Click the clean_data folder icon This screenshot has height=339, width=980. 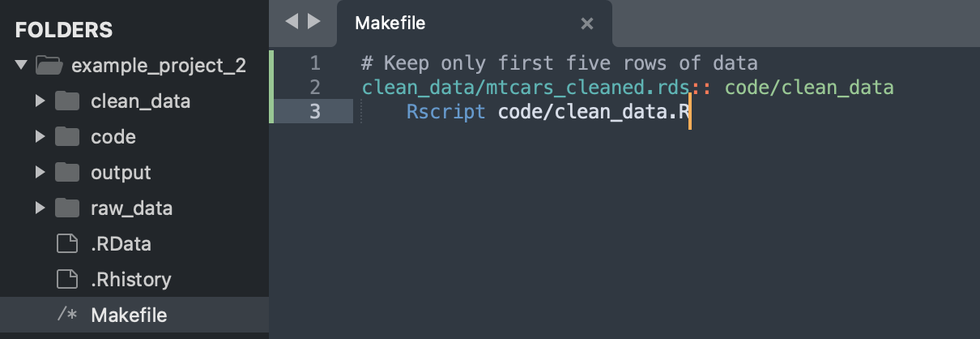point(67,101)
